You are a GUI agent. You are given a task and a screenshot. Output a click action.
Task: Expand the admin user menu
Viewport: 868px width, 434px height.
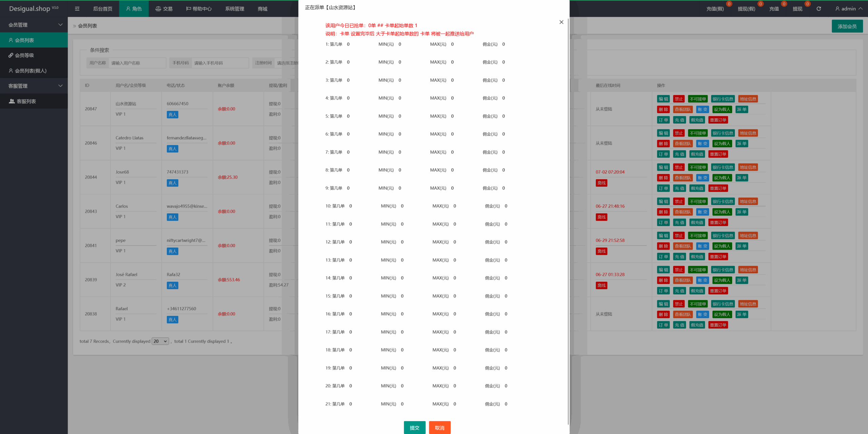click(849, 9)
